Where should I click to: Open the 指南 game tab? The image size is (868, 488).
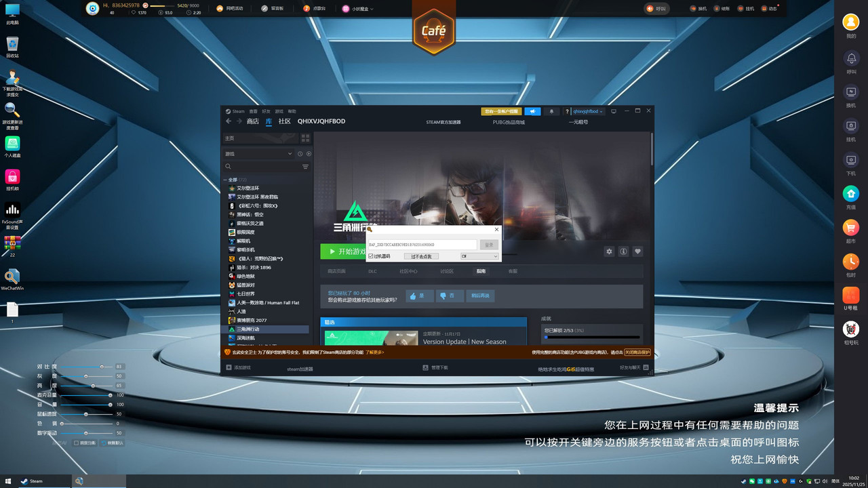481,271
